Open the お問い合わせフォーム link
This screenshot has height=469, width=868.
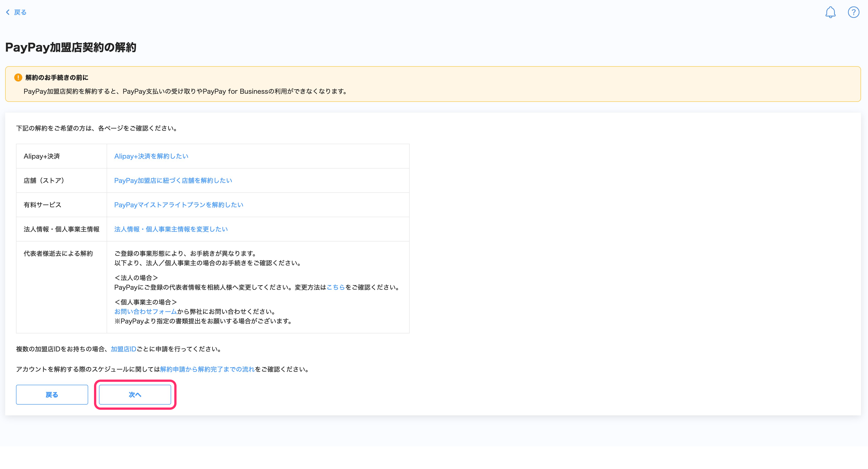(146, 312)
